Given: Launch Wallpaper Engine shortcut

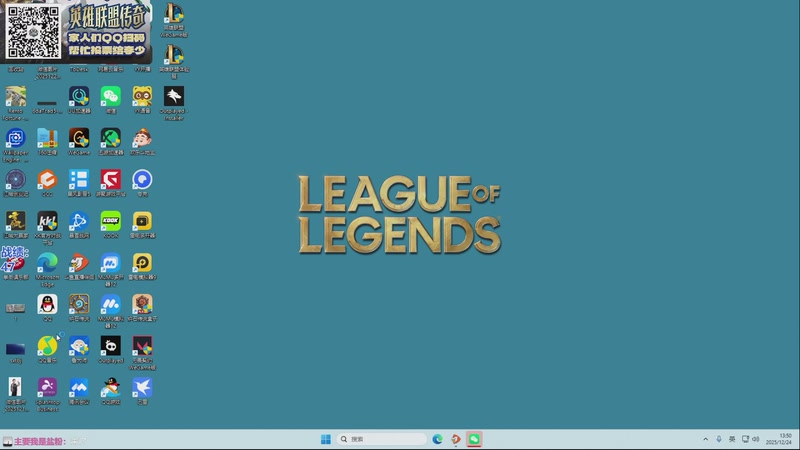Looking at the screenshot, I should pos(16,138).
